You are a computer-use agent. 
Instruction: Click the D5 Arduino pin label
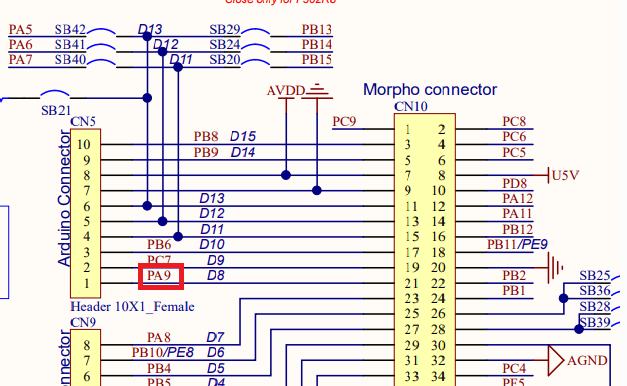coord(216,368)
